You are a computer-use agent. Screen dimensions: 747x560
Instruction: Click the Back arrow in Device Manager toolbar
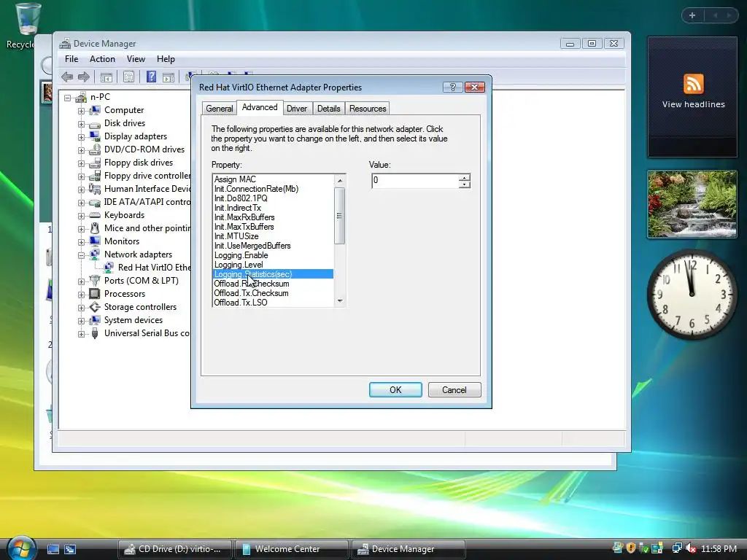click(67, 77)
